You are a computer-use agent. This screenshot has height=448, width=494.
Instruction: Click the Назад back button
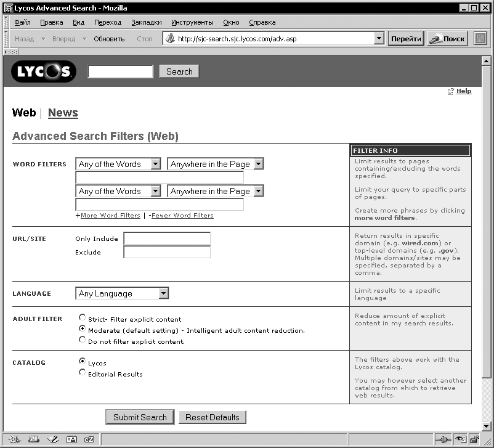tap(24, 39)
